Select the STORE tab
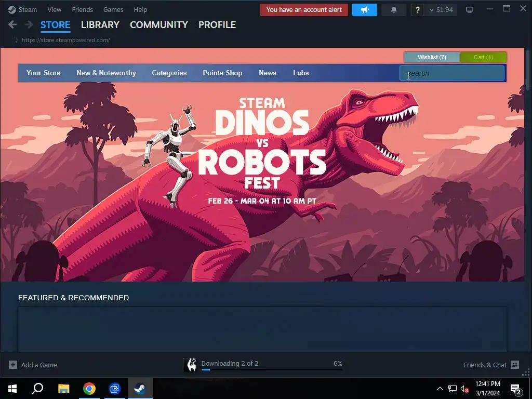 click(x=55, y=25)
